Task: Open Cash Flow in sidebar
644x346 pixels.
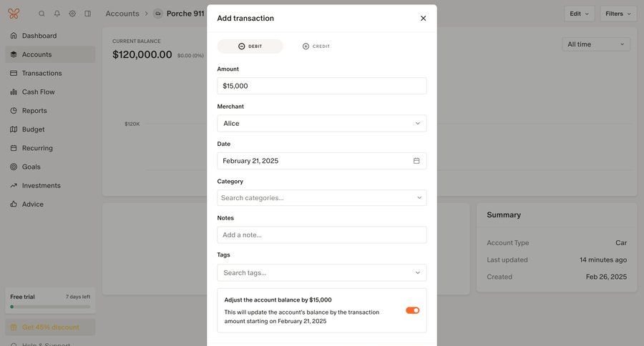Action: click(50, 92)
